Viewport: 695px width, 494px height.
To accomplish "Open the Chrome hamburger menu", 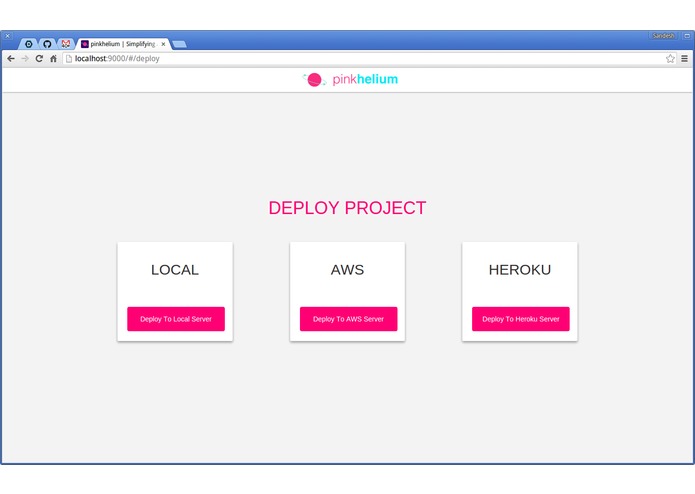I will (684, 58).
